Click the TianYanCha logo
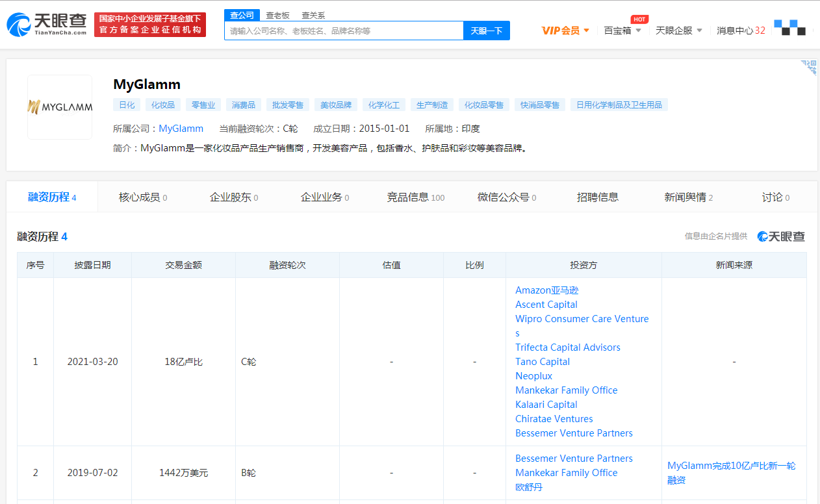The image size is (820, 504). tap(46, 25)
